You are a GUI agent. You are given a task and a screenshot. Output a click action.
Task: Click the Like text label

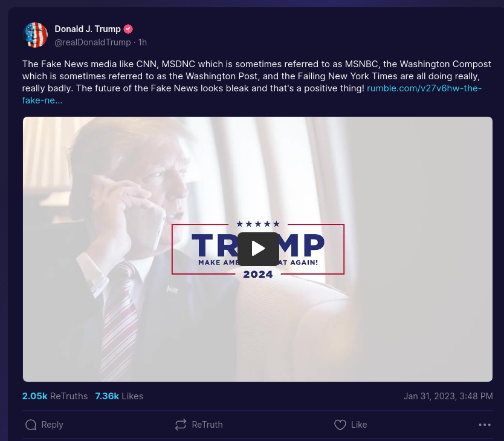[x=359, y=425]
